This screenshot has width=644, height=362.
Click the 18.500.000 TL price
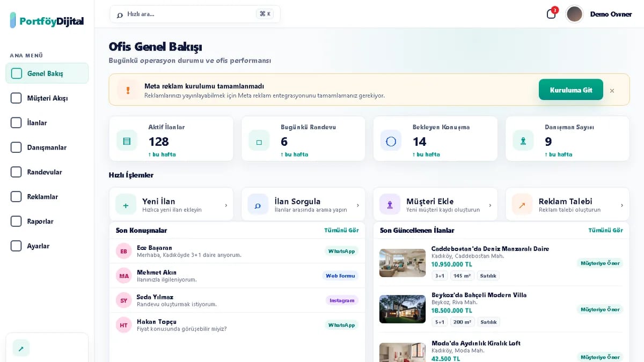click(x=451, y=311)
